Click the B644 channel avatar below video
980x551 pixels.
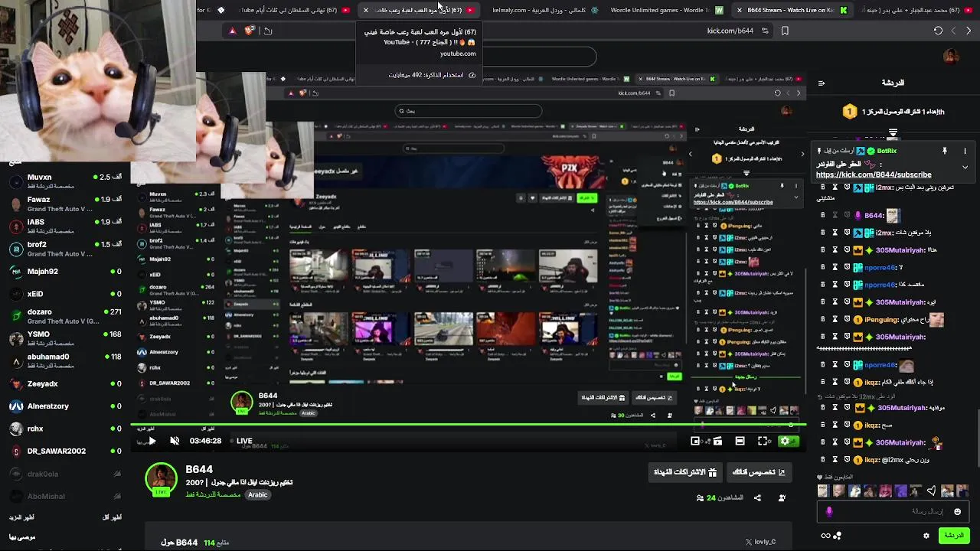point(161,479)
